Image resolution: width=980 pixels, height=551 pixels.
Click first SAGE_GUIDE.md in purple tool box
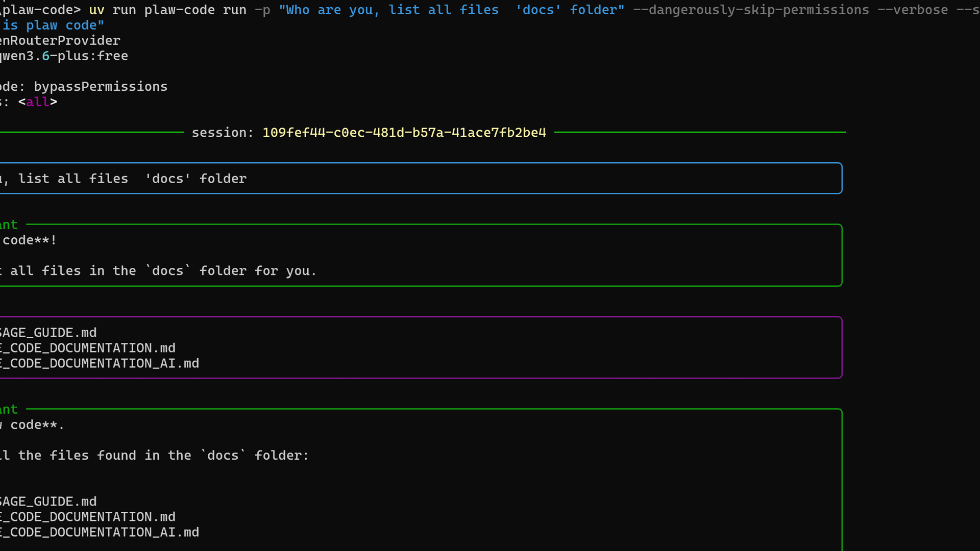48,333
